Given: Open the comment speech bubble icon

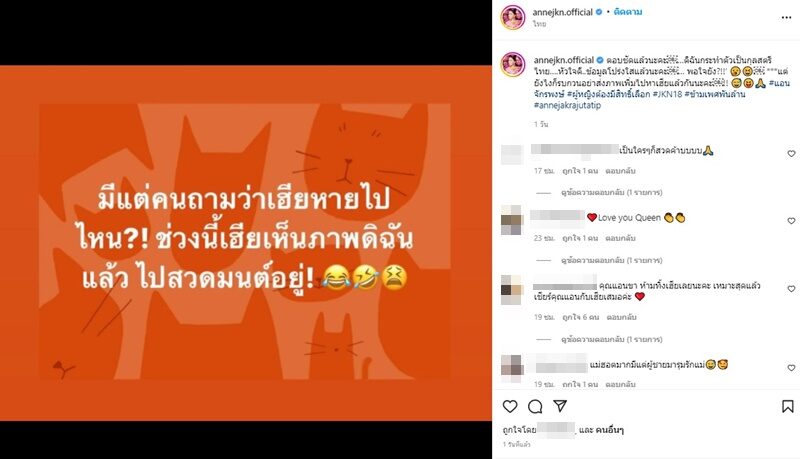Looking at the screenshot, I should tap(535, 406).
